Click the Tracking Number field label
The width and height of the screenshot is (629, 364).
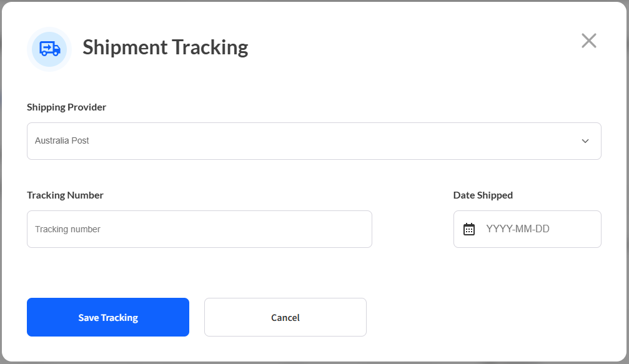click(65, 195)
